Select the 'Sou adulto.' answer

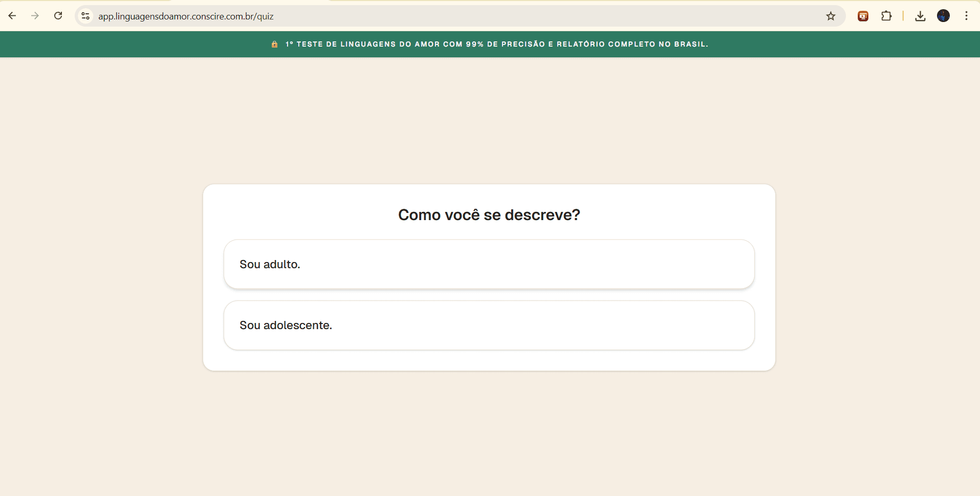489,264
